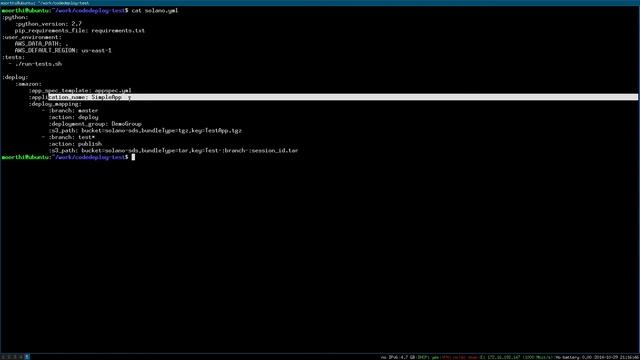Click the ':user_environment:' line
The image size is (640, 360).
point(32,37)
